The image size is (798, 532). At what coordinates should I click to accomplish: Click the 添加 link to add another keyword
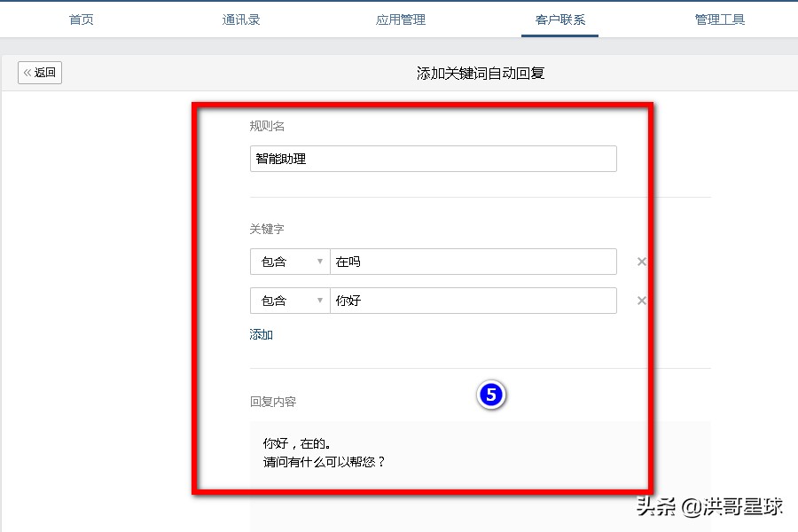click(x=261, y=334)
